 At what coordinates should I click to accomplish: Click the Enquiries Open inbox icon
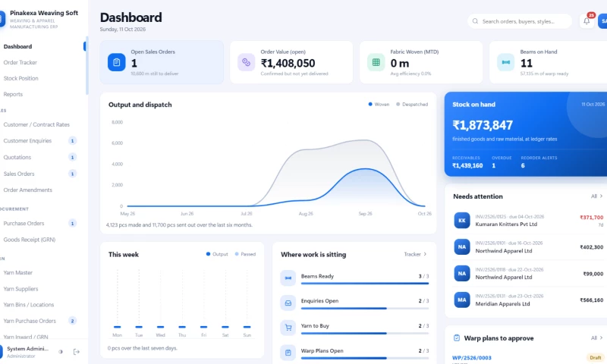(288, 303)
